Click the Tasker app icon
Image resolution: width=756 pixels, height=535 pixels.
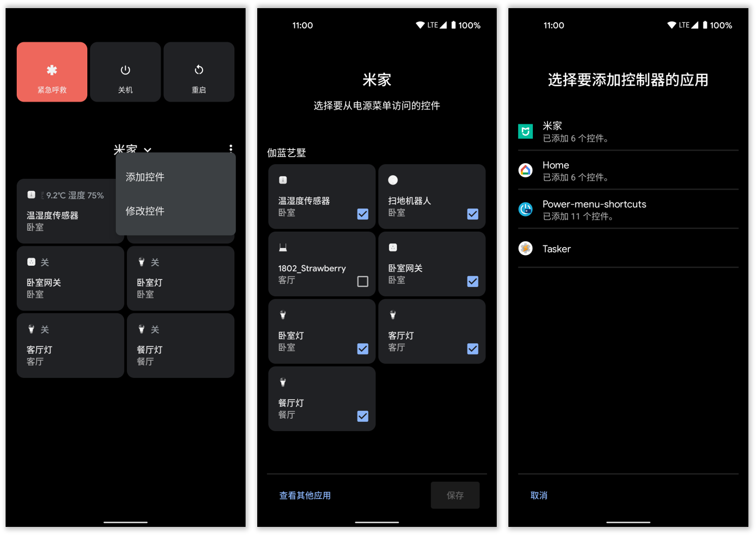coord(526,248)
